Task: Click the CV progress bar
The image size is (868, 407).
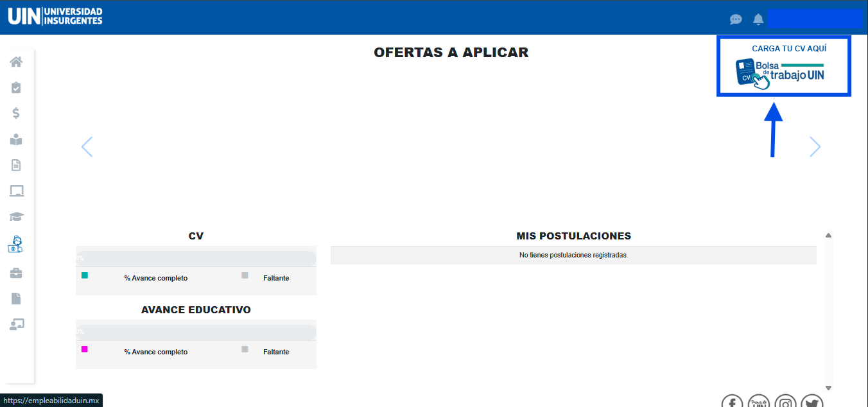Action: pyautogui.click(x=196, y=258)
